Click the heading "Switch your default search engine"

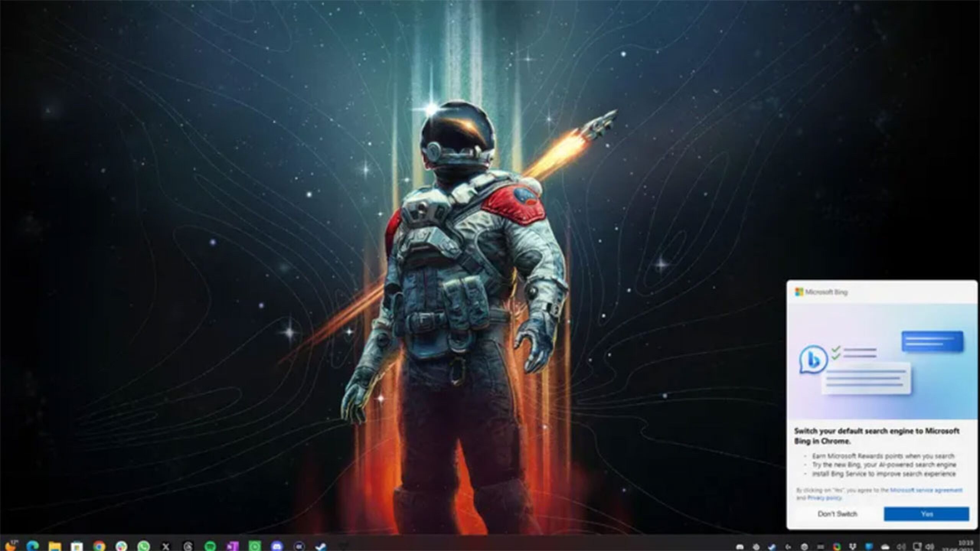[877, 436]
